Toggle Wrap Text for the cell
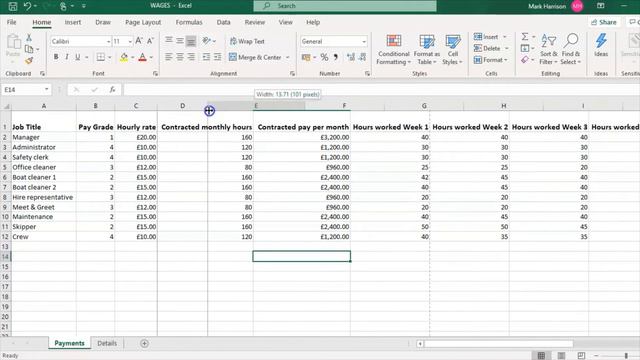Screen dimensions: 640x360 [x=247, y=41]
